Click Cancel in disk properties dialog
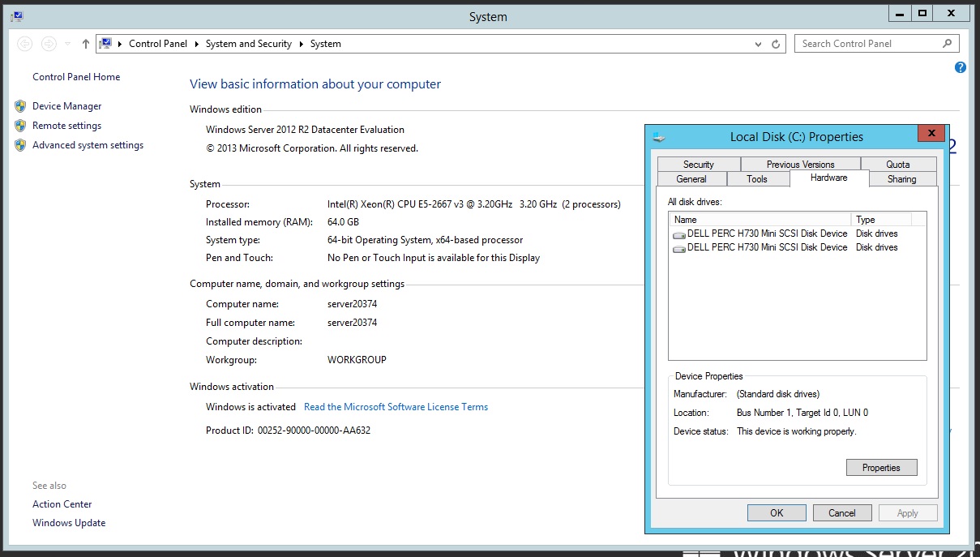Viewport: 980px width, 557px height. [x=842, y=512]
